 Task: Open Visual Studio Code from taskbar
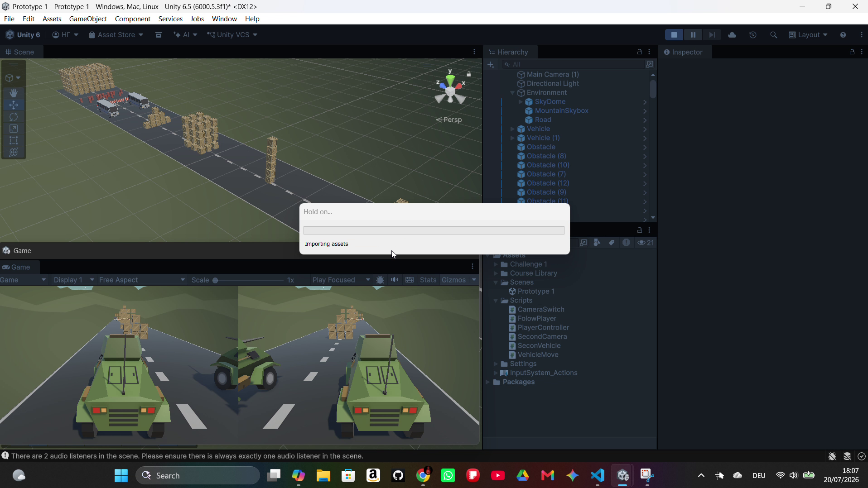click(x=598, y=475)
